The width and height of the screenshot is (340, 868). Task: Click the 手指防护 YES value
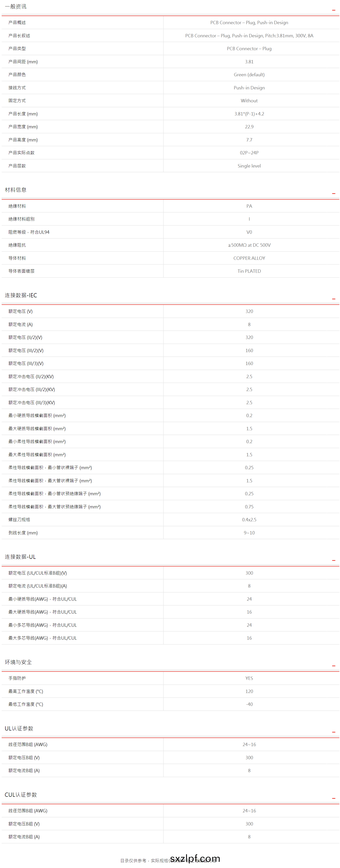[x=249, y=678]
